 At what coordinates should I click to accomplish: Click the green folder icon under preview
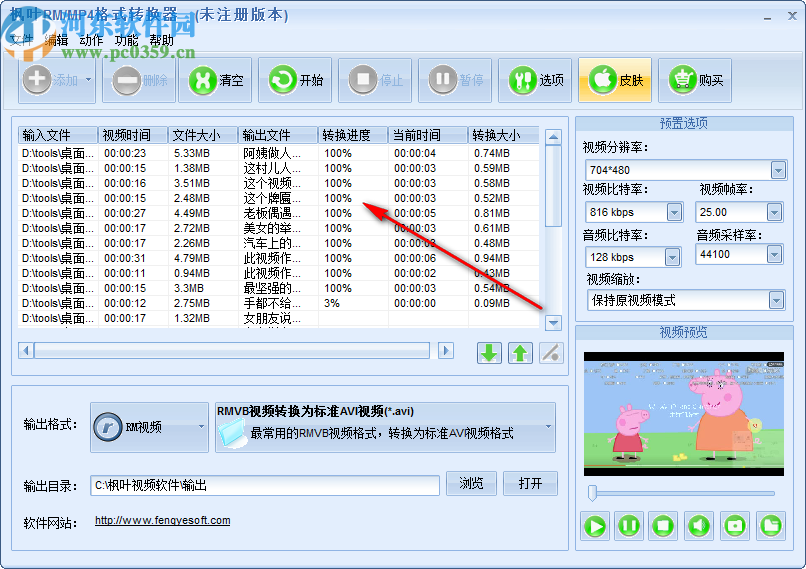pyautogui.click(x=771, y=526)
